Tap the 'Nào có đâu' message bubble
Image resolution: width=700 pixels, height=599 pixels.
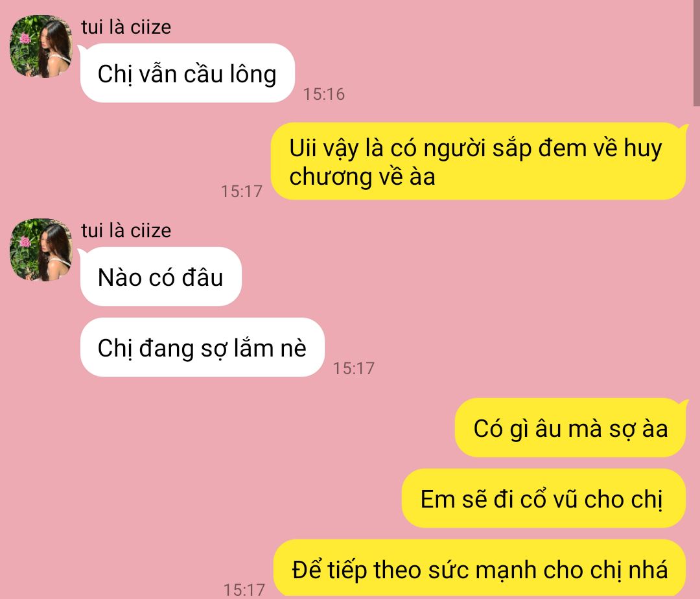(161, 277)
